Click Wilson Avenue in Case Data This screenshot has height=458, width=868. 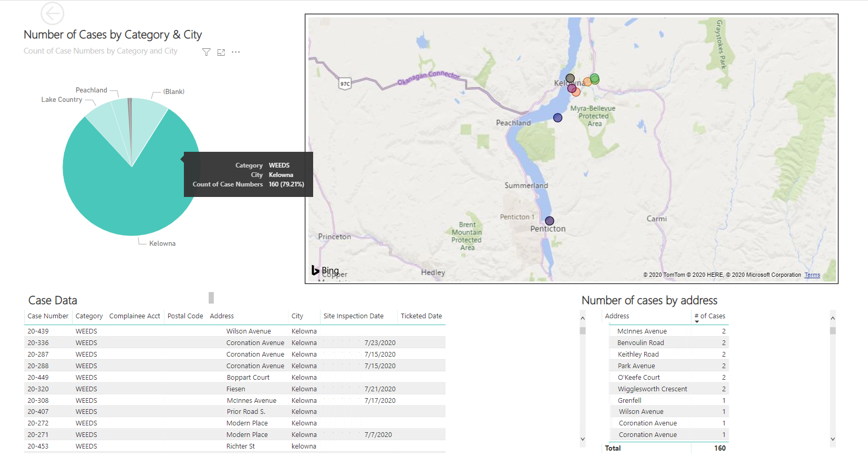249,331
